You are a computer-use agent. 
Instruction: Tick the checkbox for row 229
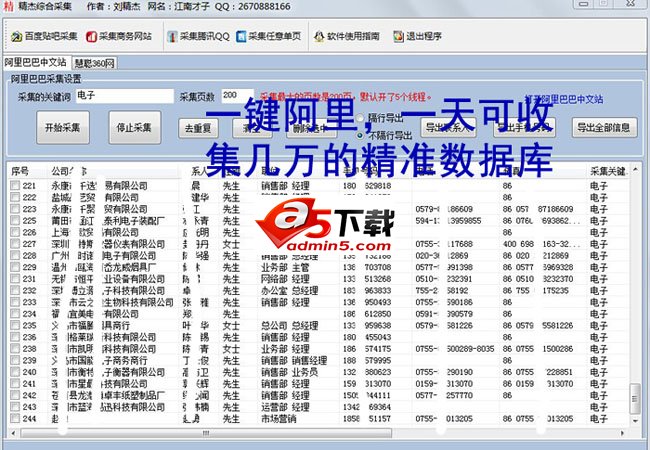(x=15, y=267)
